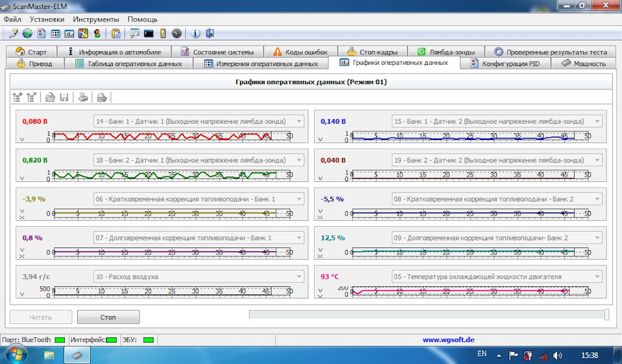Switch to the Привод tab
This screenshot has height=364, width=622.
pyautogui.click(x=35, y=63)
